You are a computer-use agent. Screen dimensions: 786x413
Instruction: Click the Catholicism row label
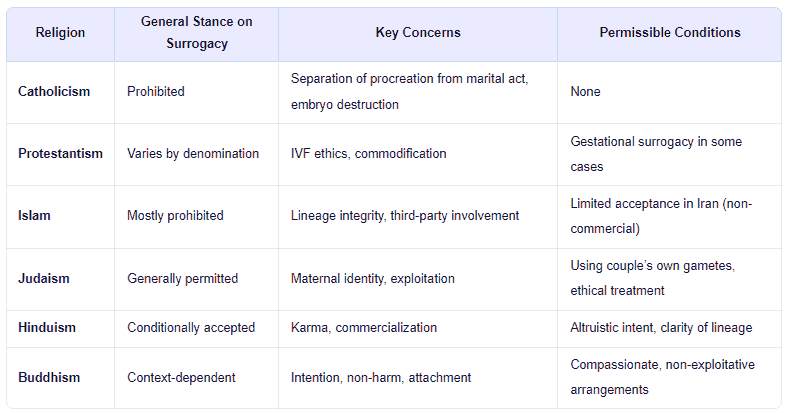54,92
